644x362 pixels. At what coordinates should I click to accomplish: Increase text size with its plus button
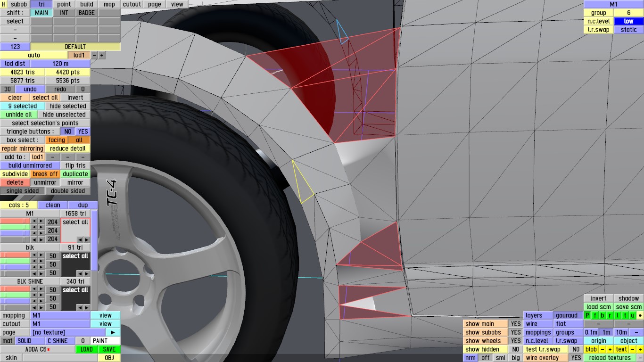pyautogui.click(x=640, y=349)
